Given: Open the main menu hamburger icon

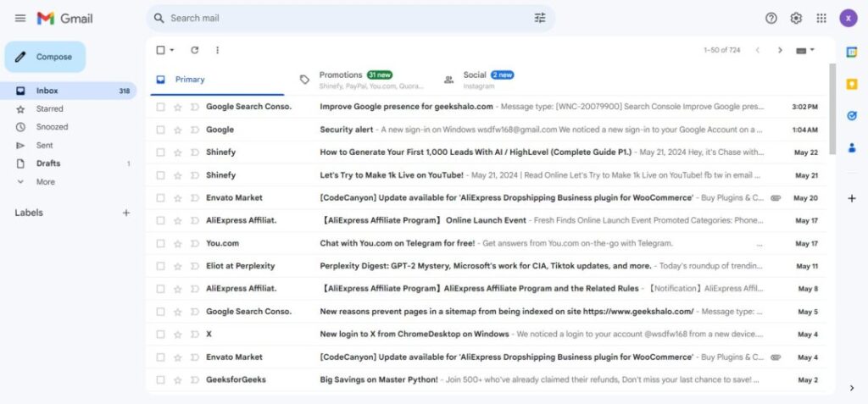Looking at the screenshot, I should click(x=20, y=19).
